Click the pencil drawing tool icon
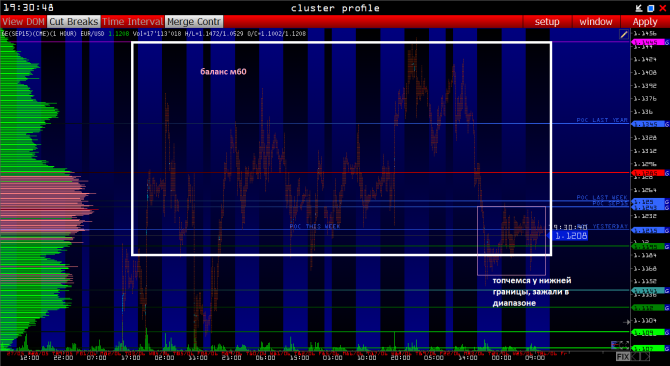This screenshot has width=670, height=366. [624, 35]
